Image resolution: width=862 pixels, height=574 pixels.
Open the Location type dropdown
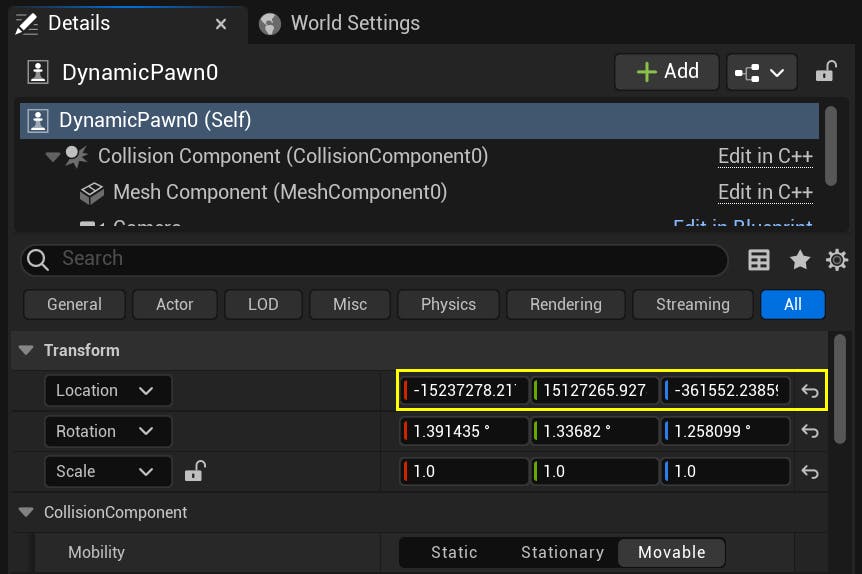[x=108, y=391]
